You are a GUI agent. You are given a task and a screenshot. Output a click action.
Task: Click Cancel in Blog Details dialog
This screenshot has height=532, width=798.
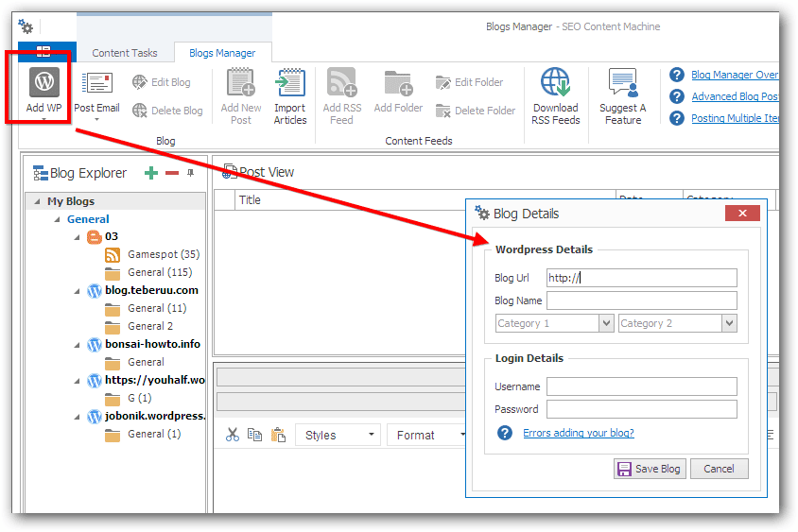coord(719,469)
